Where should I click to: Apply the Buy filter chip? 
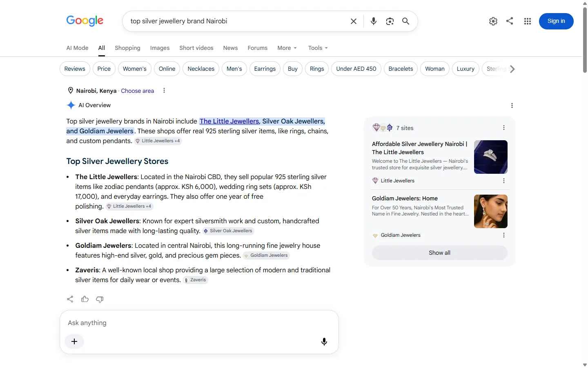(x=293, y=69)
